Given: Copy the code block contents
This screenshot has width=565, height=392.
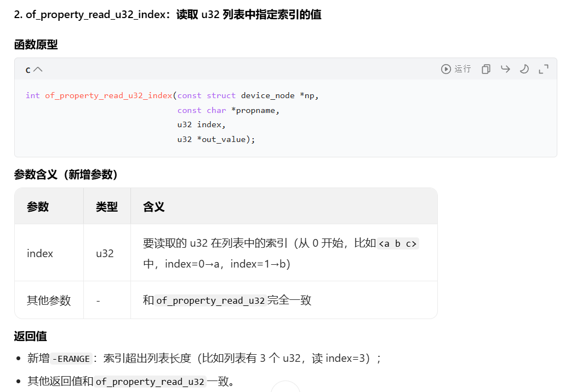Looking at the screenshot, I should click(486, 69).
